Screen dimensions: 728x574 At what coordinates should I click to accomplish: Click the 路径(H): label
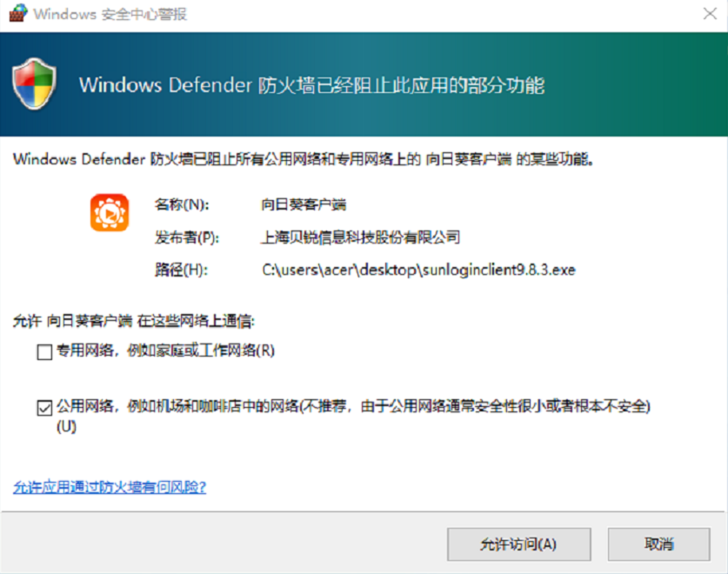point(181,270)
